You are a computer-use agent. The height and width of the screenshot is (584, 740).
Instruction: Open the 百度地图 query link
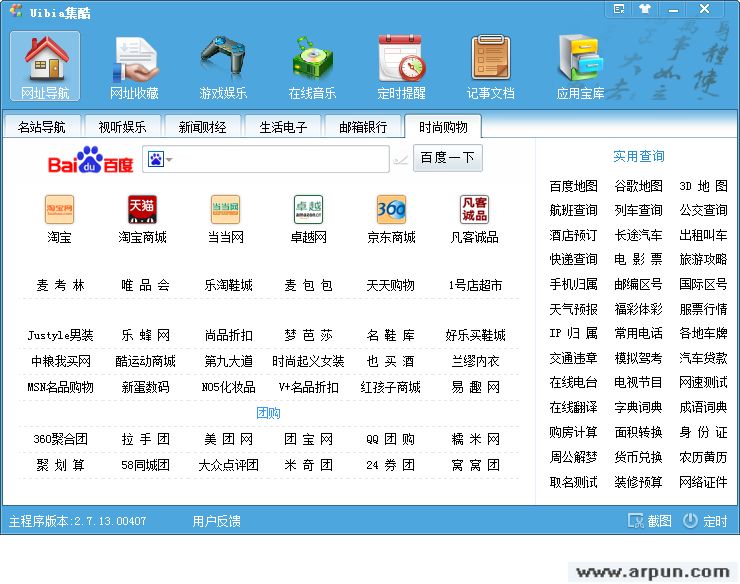pos(573,186)
